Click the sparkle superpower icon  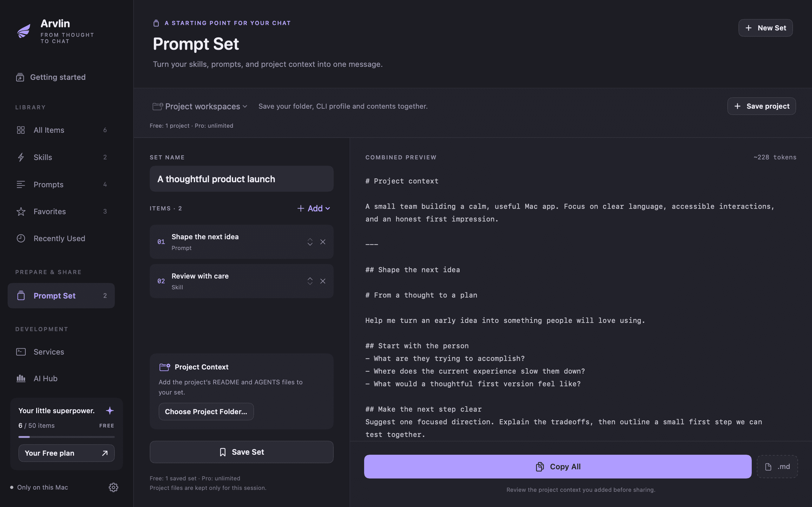tap(110, 410)
